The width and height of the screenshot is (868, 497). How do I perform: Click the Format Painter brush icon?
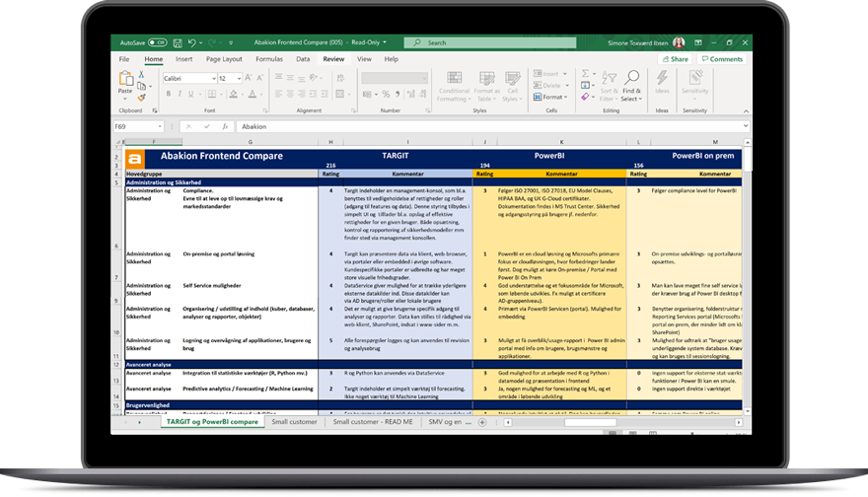click(142, 98)
